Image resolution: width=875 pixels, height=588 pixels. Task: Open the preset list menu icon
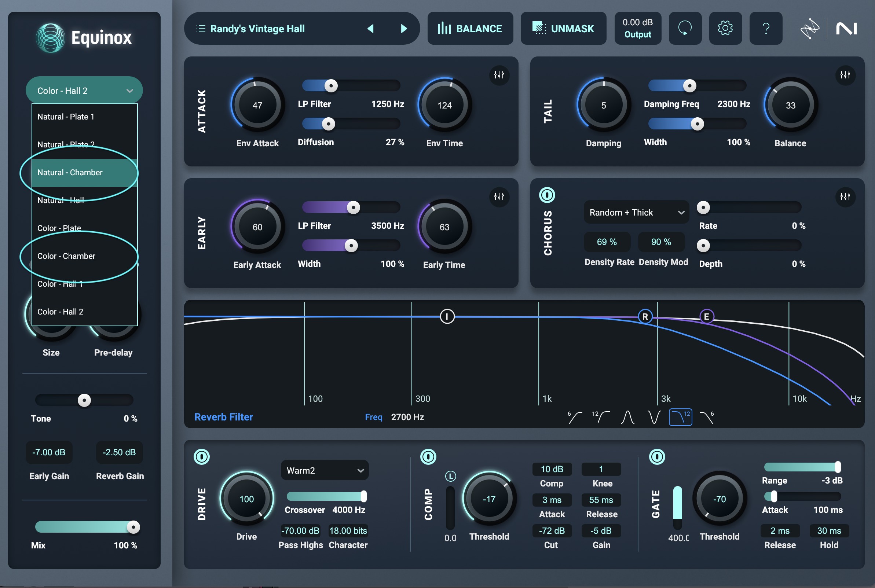(201, 29)
